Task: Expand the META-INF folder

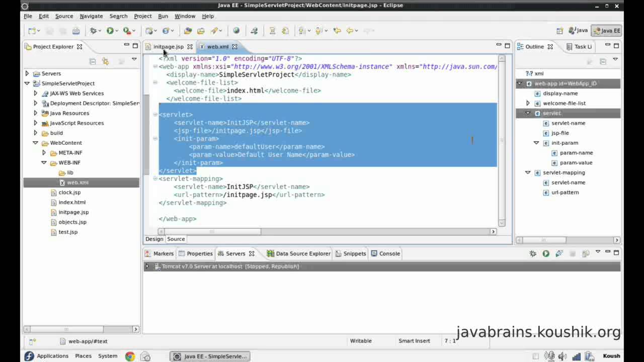Action: [44, 153]
